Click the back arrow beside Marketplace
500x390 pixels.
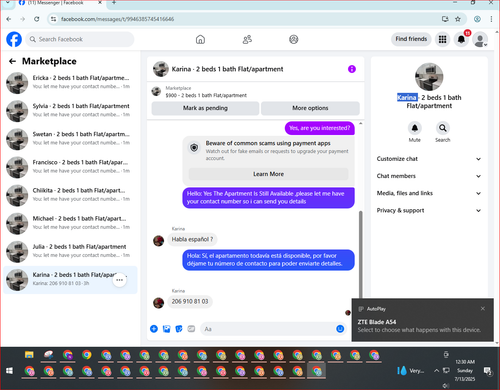point(12,61)
